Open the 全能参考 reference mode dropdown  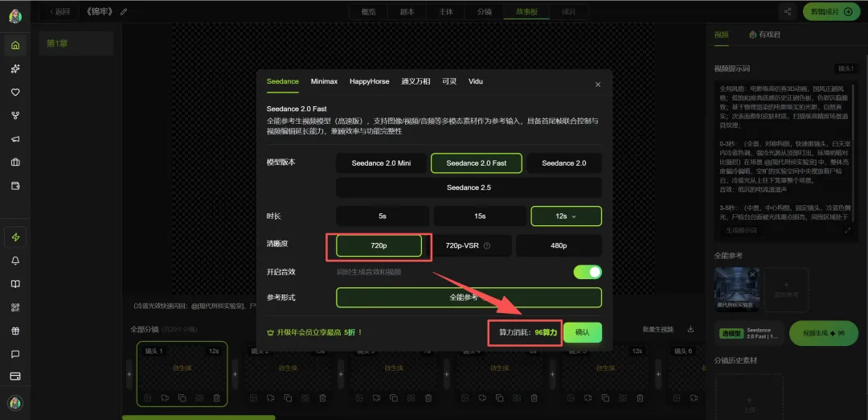pyautogui.click(x=469, y=298)
